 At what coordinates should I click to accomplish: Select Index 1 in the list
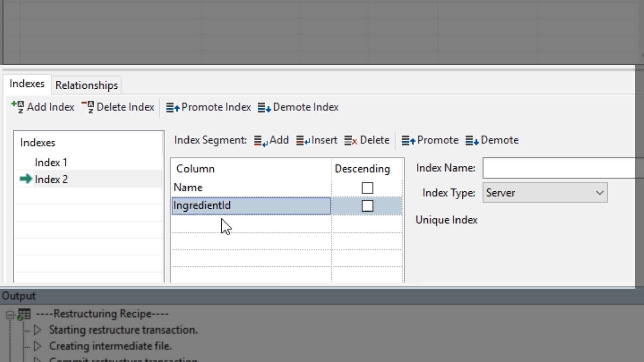[51, 163]
